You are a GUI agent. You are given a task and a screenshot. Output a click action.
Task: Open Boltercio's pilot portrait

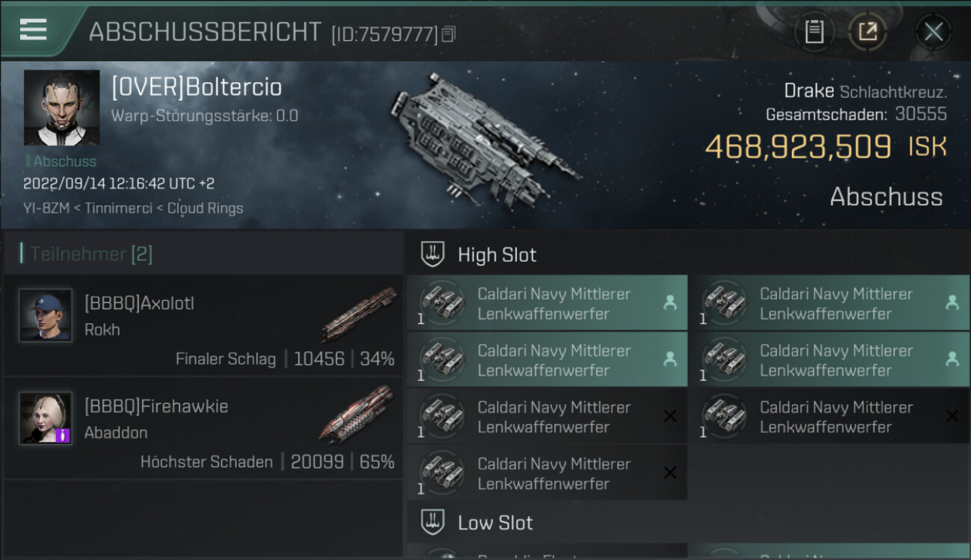click(61, 108)
